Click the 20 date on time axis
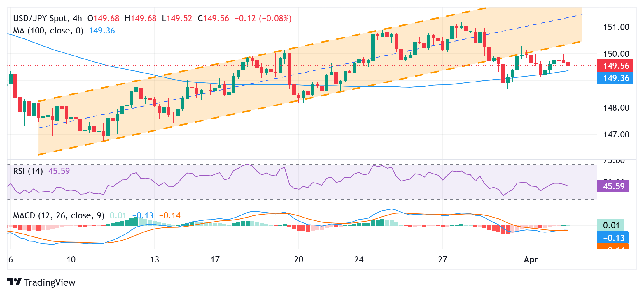 [299, 259]
